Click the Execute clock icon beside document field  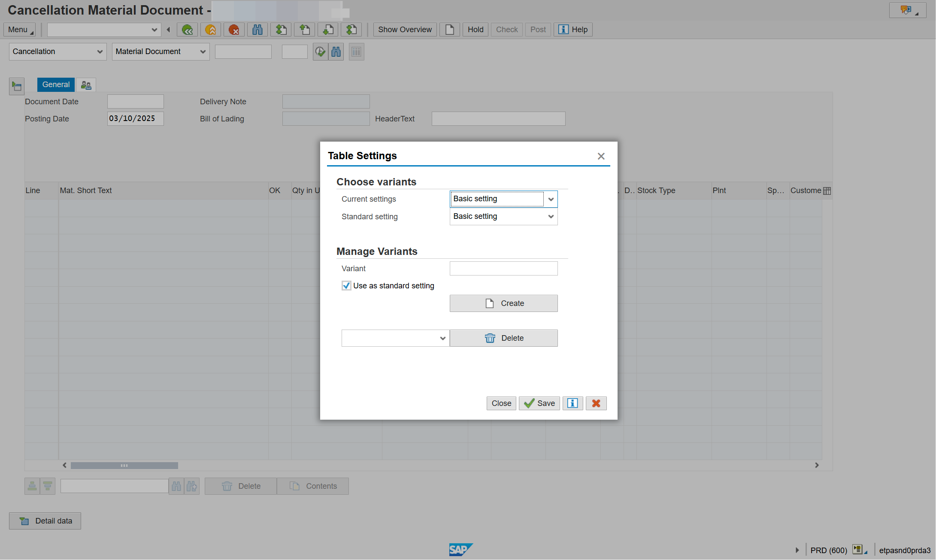320,52
